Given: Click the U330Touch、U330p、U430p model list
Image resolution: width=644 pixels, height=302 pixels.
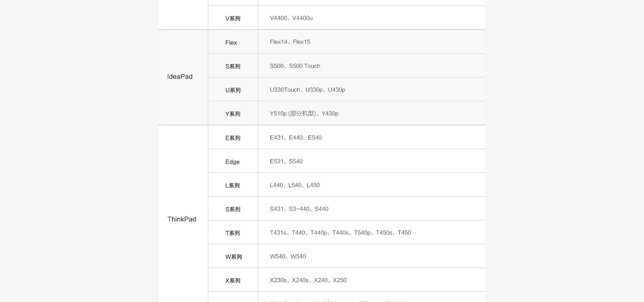Looking at the screenshot, I should (308, 90).
